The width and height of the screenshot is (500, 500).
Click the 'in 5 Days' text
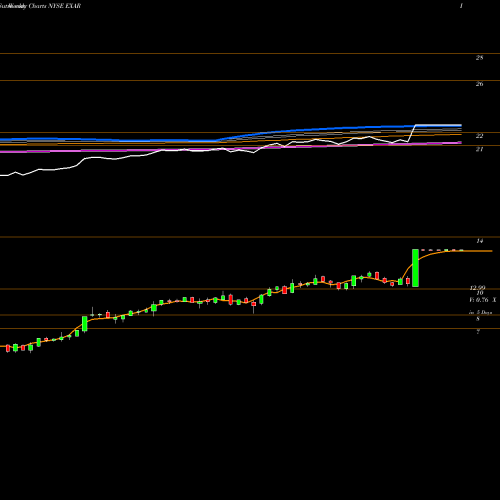(x=480, y=312)
